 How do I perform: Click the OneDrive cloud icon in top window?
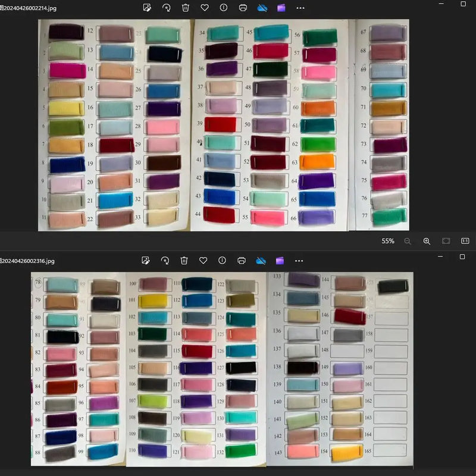click(262, 8)
